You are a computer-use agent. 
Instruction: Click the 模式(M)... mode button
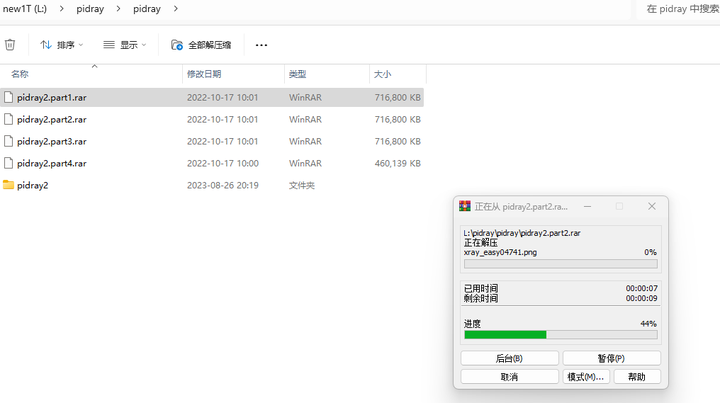[585, 377]
